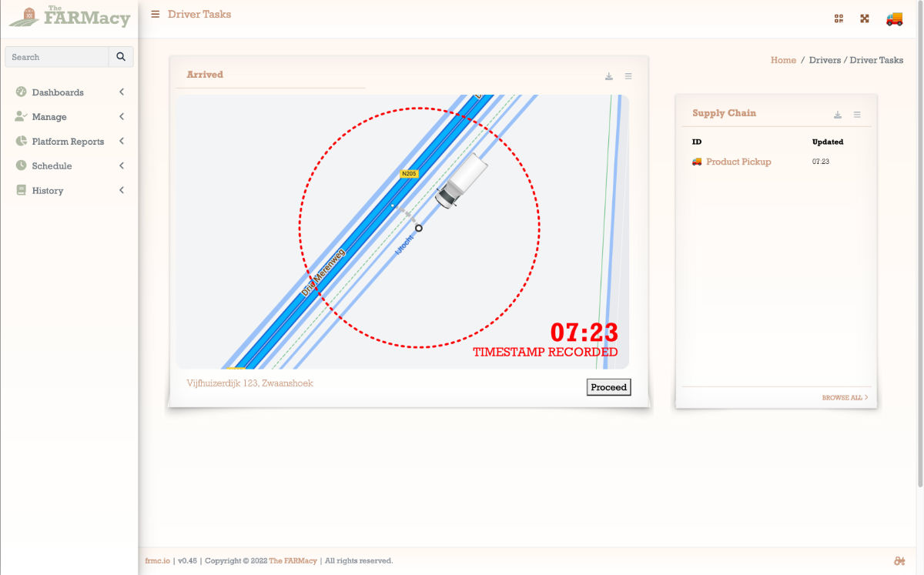Click the tractor icon in footer
The image size is (924, 575).
899,560
